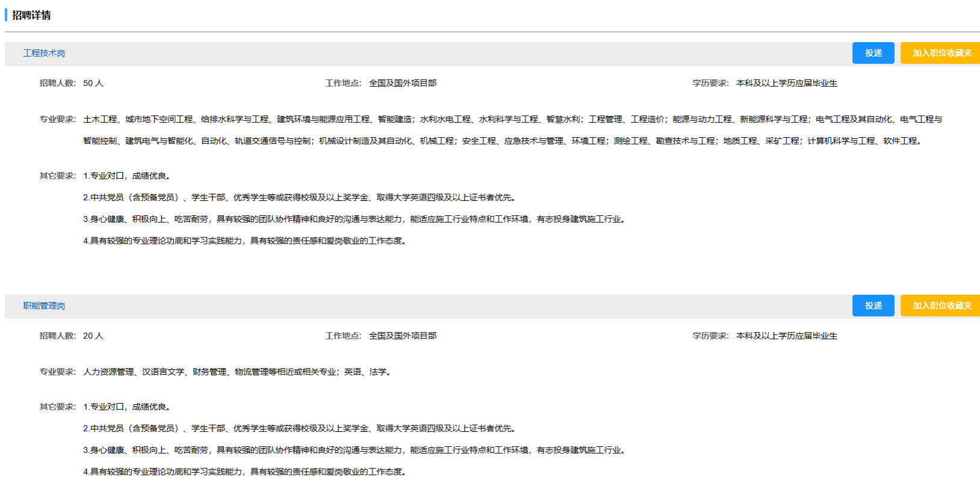Click the 其它要求 label under 工程技术岗

point(57,176)
